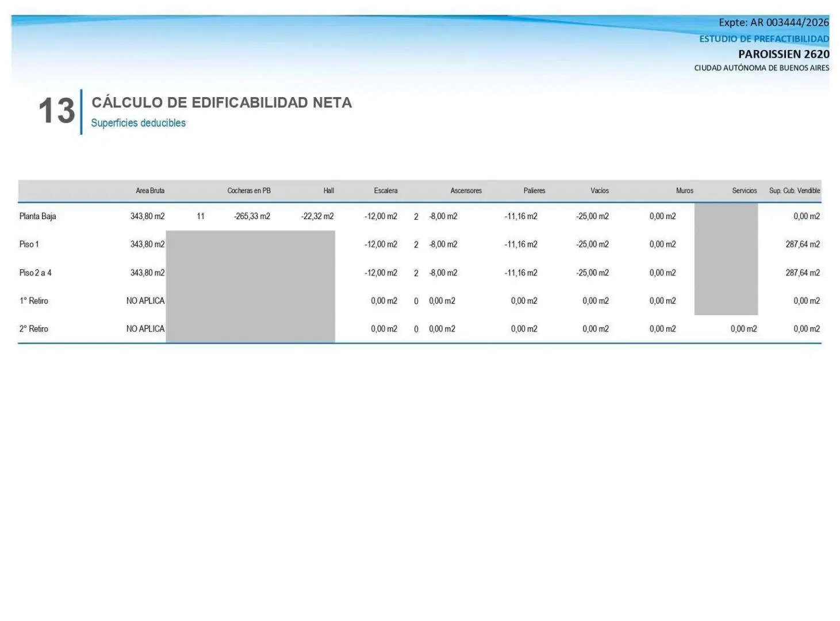840x621 pixels.
Task: Click Planta Baja's Area Bruta '343,80 m2'
Action: pyautogui.click(x=147, y=217)
